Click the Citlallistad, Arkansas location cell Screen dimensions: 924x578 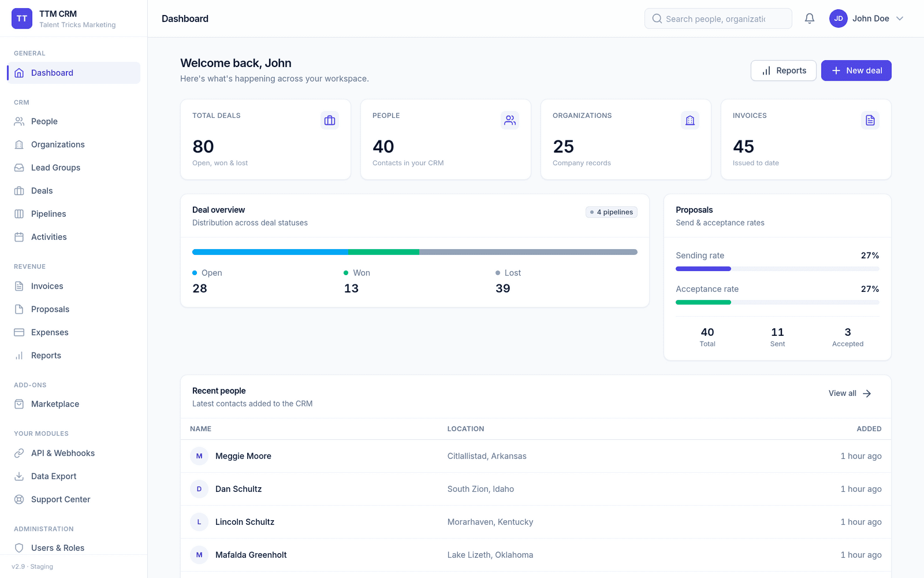[x=487, y=456]
